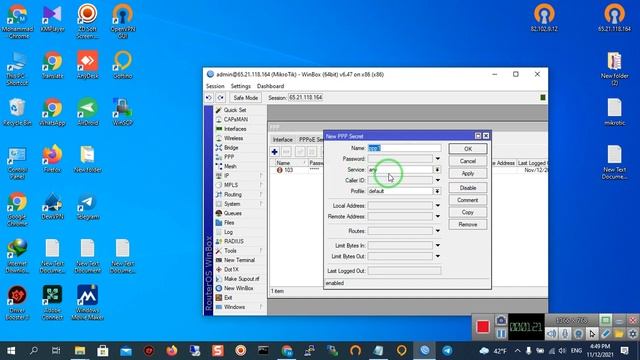Expand the Caller ID field arrow
The image size is (640, 360).
tap(438, 180)
